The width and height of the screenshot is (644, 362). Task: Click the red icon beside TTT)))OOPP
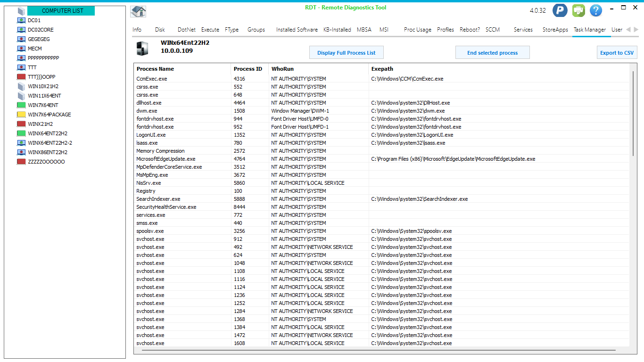point(21,77)
